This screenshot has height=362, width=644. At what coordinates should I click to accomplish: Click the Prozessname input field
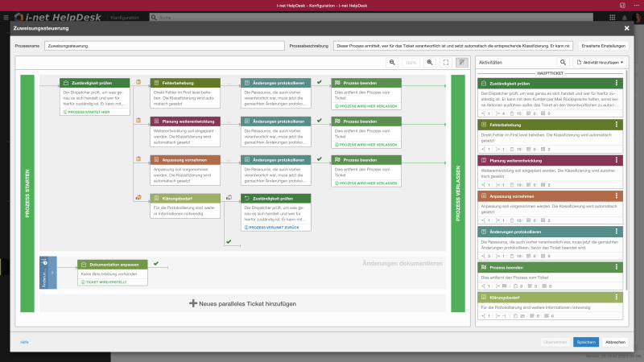pyautogui.click(x=164, y=46)
